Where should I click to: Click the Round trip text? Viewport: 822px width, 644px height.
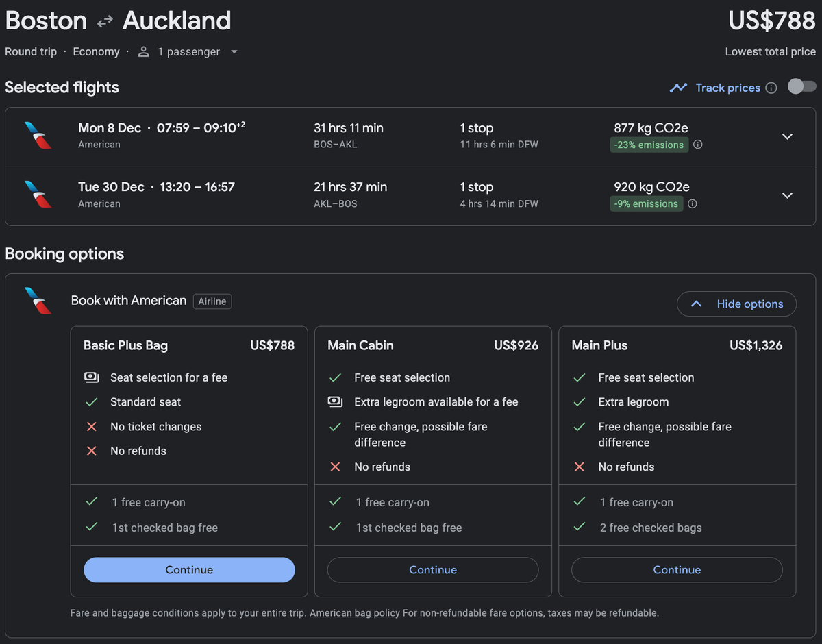point(31,52)
